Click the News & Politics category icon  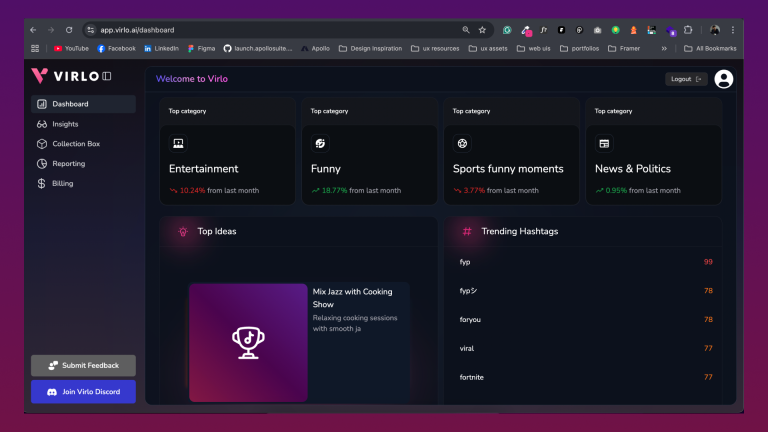(x=604, y=143)
